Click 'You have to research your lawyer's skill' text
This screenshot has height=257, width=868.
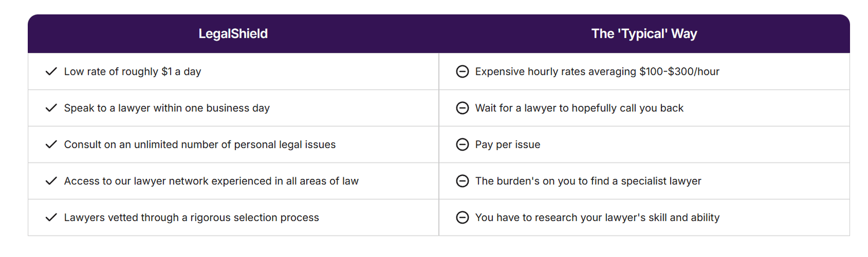click(597, 218)
